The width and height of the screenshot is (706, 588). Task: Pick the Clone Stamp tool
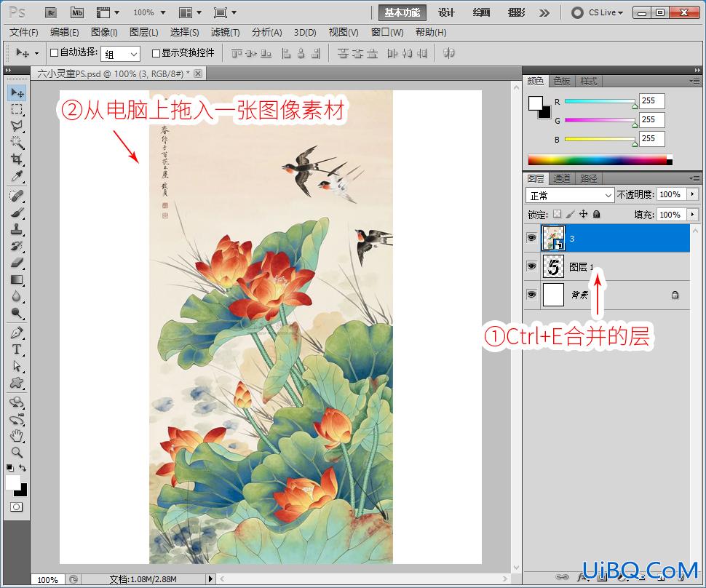pos(17,229)
